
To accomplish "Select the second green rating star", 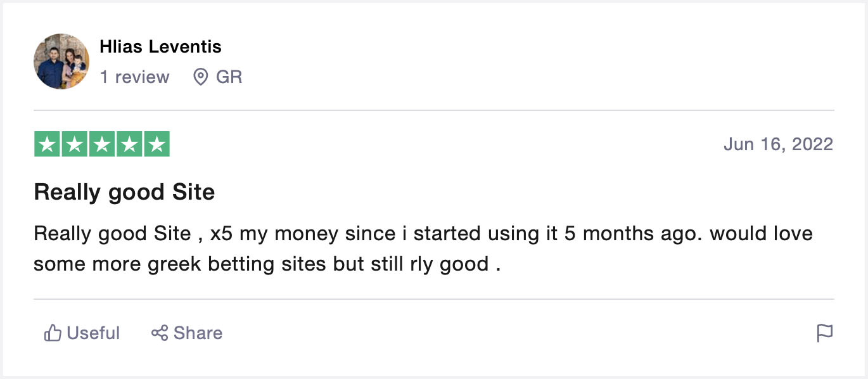I will click(x=73, y=144).
